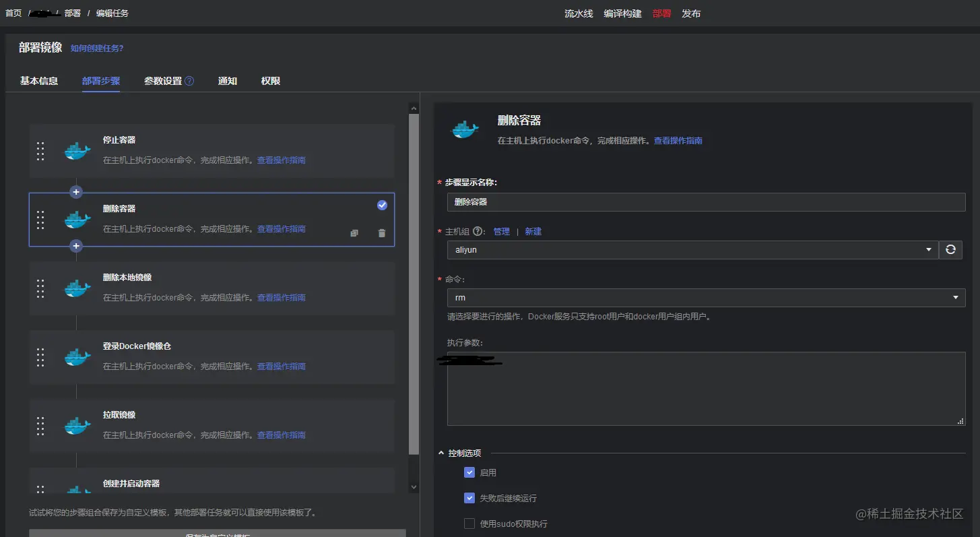Click the drag handle of 删除容器 step

[x=40, y=220]
